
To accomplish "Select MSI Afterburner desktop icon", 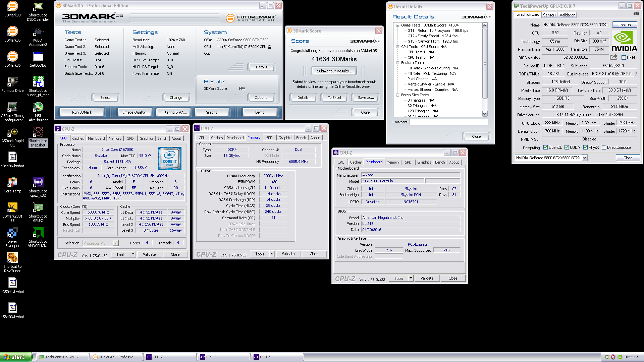I will click(38, 112).
